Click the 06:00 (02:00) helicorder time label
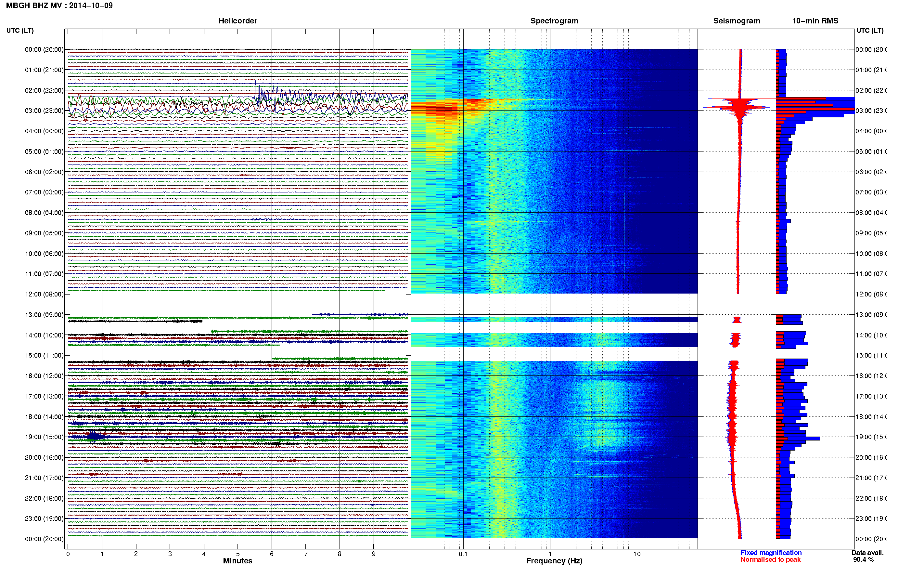Viewport: 924px width, 578px height. point(44,172)
